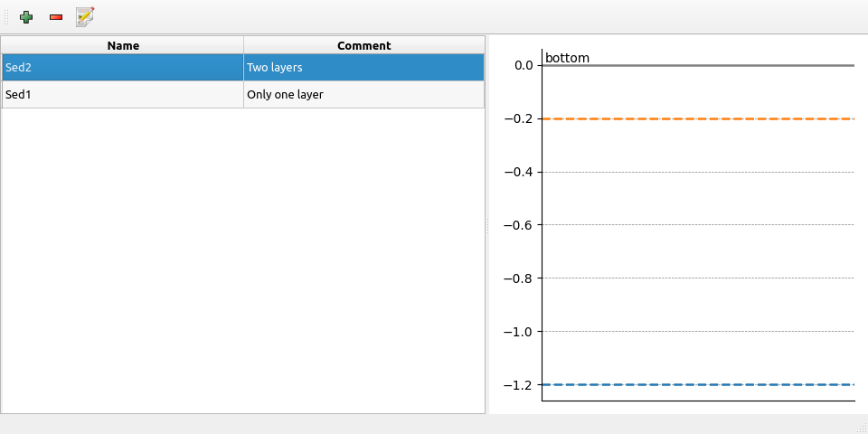Click the orange dashed layer line
The image size is (868, 434).
tap(698, 118)
